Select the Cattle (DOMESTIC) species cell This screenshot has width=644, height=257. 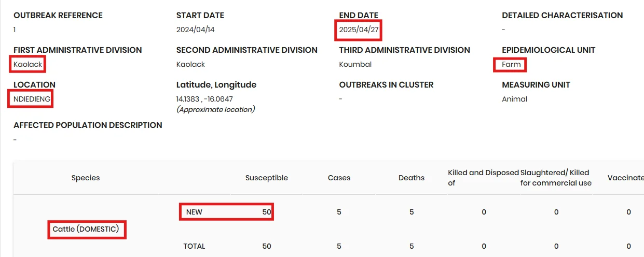[86, 229]
